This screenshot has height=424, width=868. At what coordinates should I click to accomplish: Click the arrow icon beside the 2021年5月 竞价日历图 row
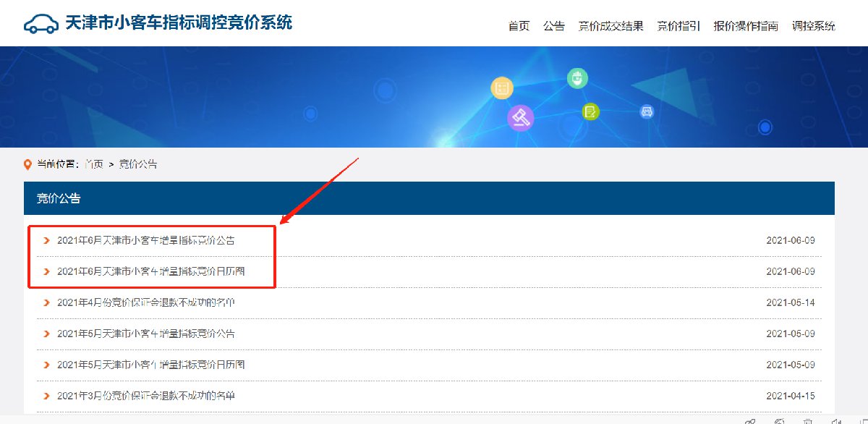click(x=46, y=365)
